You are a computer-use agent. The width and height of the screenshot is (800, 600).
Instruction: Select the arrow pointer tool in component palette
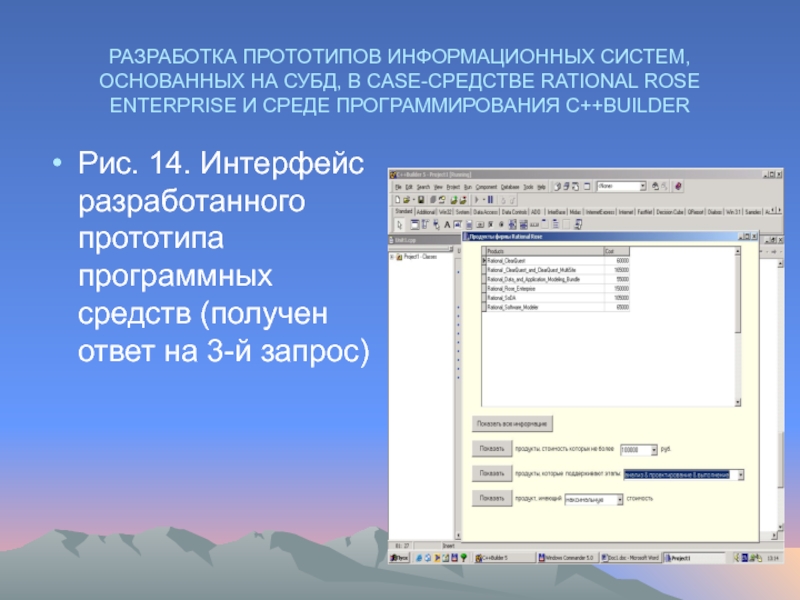(x=399, y=224)
